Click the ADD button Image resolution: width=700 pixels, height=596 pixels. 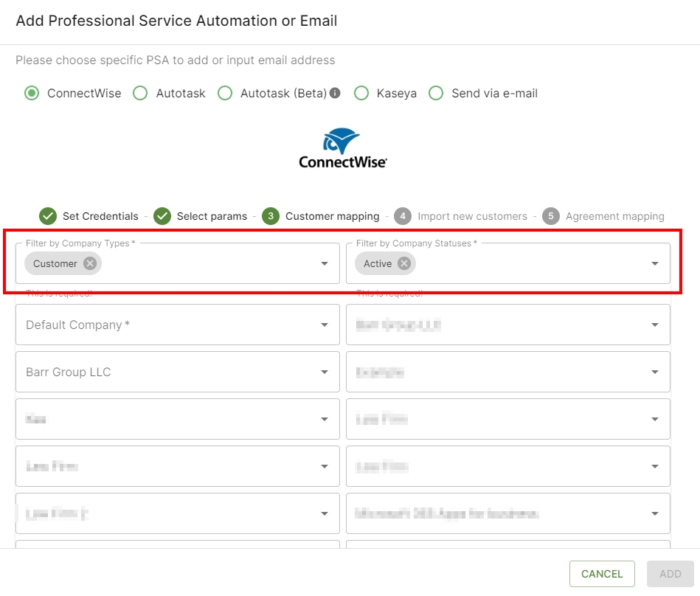click(x=670, y=574)
